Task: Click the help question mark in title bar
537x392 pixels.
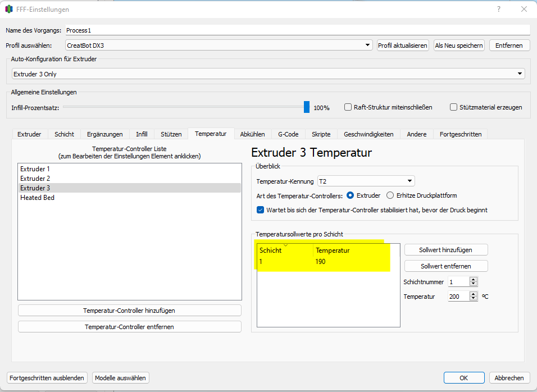Action: (499, 9)
